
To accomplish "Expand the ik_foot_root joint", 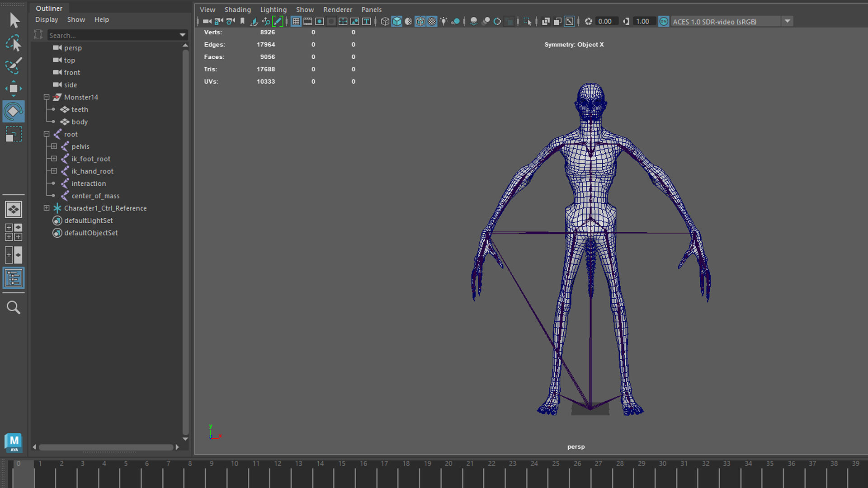I will click(x=54, y=159).
